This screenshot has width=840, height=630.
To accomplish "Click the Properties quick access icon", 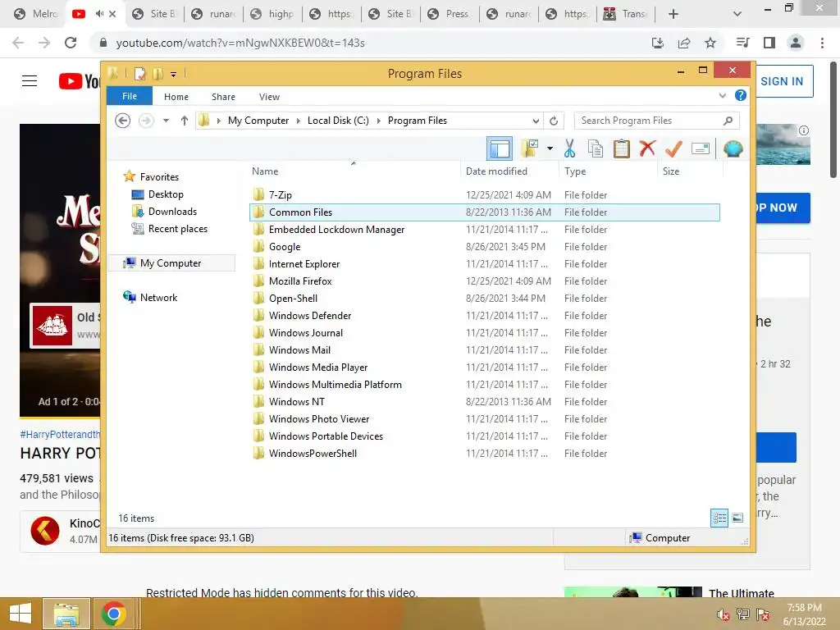I will 140,73.
